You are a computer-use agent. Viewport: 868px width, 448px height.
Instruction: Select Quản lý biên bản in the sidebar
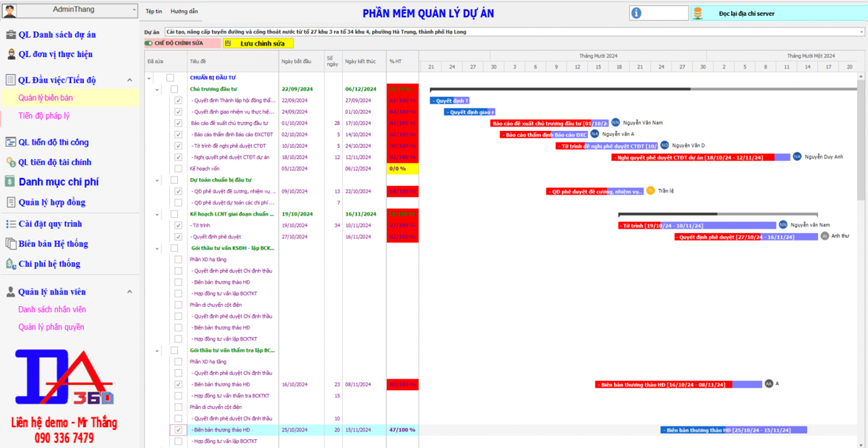[46, 98]
